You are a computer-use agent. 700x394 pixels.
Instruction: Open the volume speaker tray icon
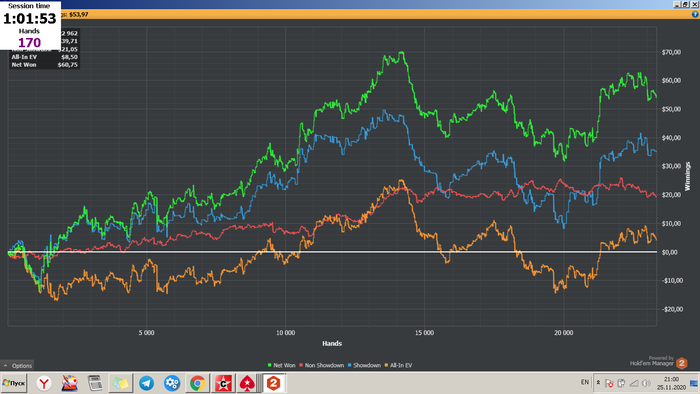coord(646,383)
